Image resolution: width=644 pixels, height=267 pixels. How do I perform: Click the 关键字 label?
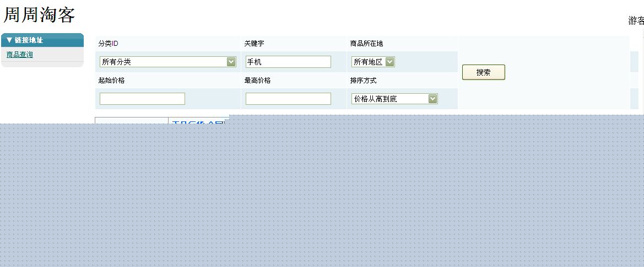254,44
